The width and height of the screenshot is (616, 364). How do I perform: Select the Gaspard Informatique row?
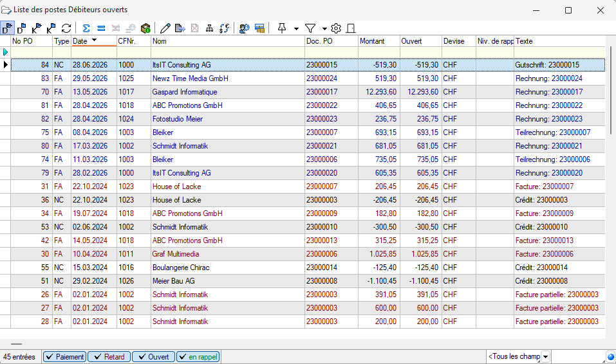183,92
